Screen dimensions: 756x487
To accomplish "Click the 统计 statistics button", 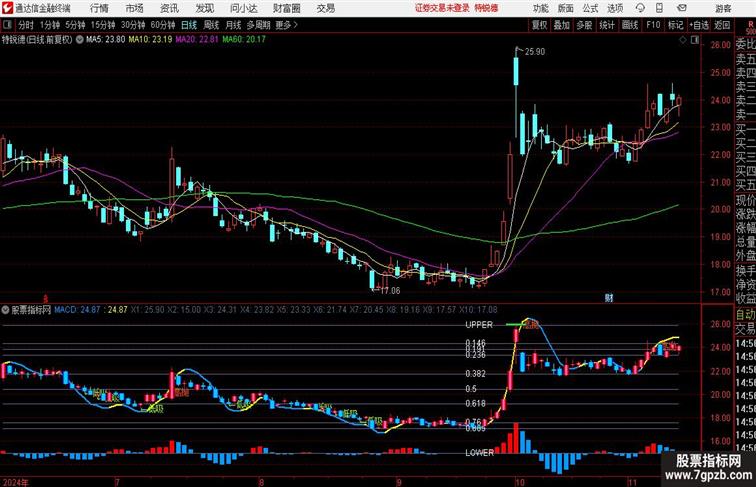I will 607,25.
